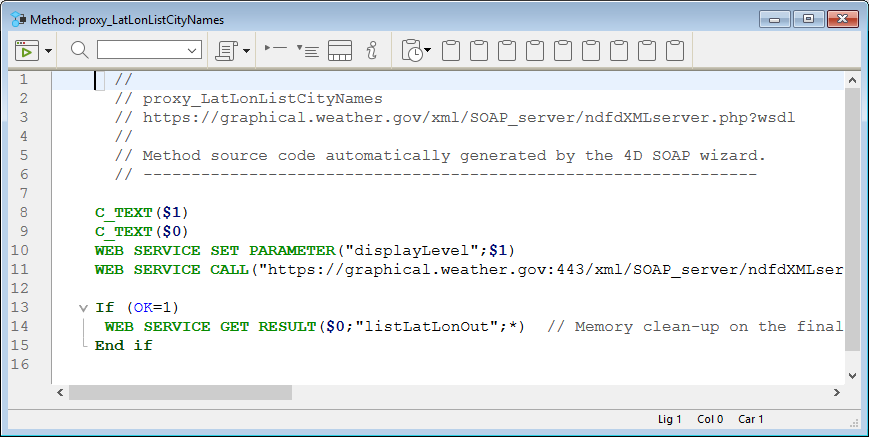Image resolution: width=869 pixels, height=437 pixels.
Task: Show documentation with the info icon
Action: click(x=372, y=50)
